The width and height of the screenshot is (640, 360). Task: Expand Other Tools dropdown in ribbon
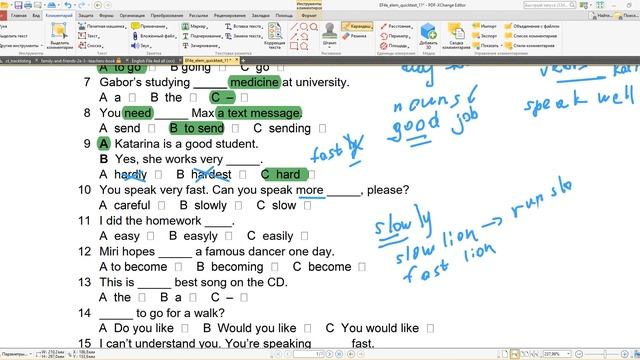click(41, 45)
